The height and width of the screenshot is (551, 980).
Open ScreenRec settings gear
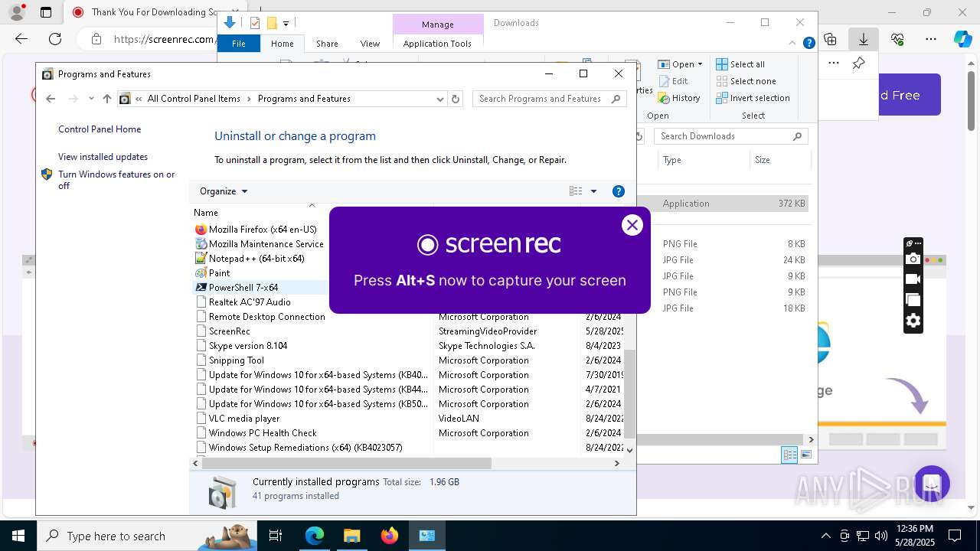pos(913,321)
